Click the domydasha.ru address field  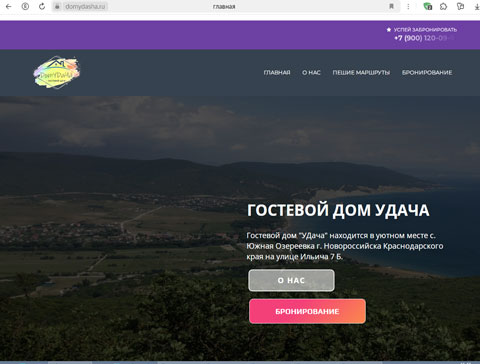(85, 6)
